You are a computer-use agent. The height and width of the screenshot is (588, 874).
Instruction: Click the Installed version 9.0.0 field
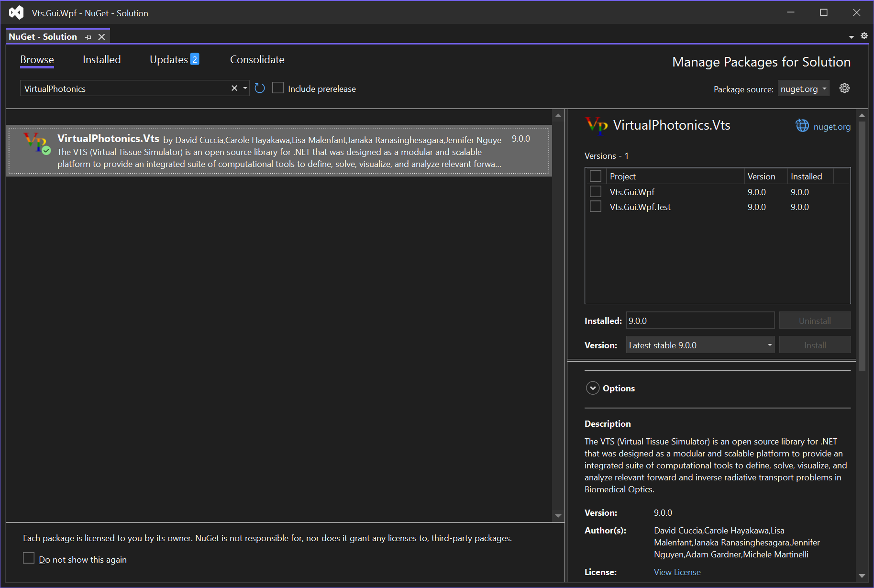pos(700,321)
